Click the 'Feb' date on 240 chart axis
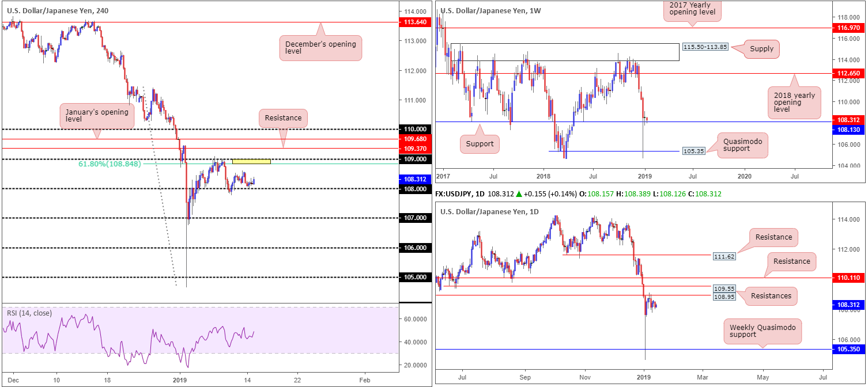Image resolution: width=868 pixels, height=387 pixels. pos(364,380)
